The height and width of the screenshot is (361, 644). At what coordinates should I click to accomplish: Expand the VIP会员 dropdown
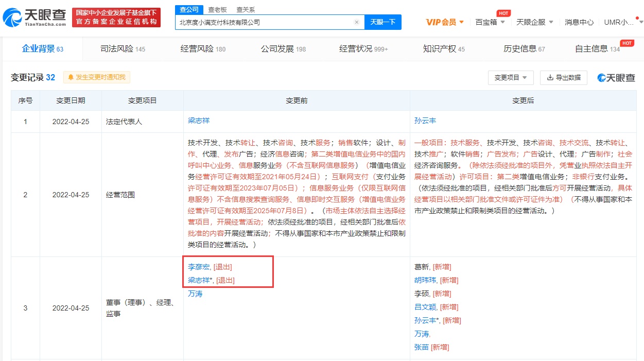[445, 22]
